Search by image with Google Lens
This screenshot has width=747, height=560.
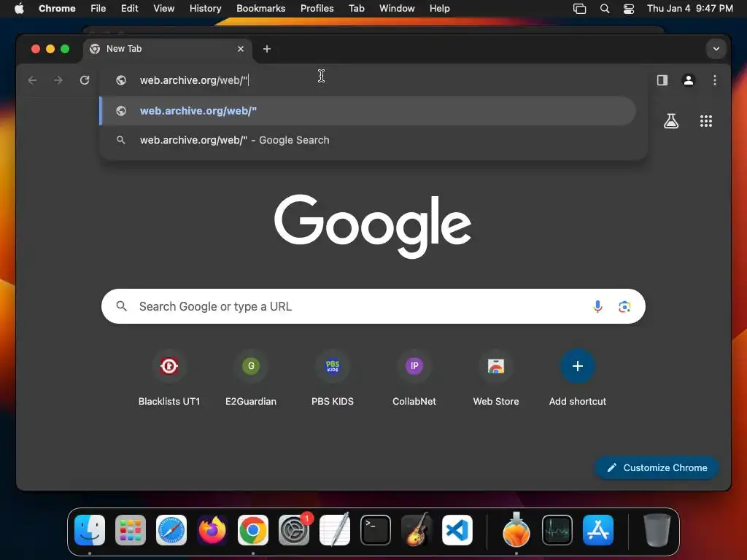click(624, 306)
